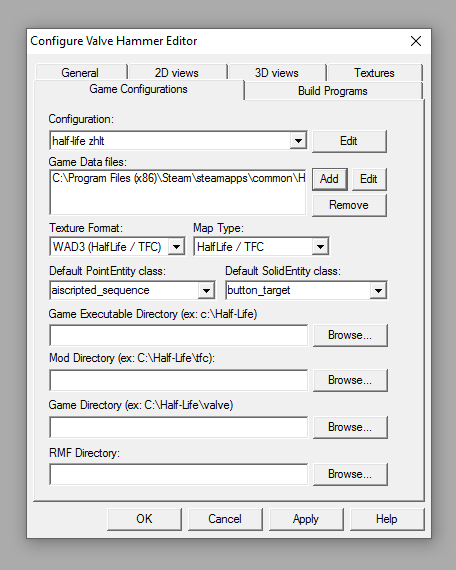The width and height of the screenshot is (456, 570).
Task: Browse for Game Executable Directory
Action: (x=350, y=335)
